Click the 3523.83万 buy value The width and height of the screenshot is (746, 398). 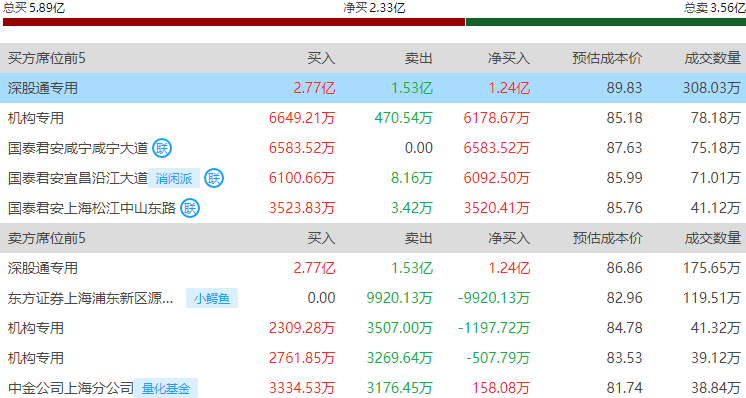coord(302,208)
